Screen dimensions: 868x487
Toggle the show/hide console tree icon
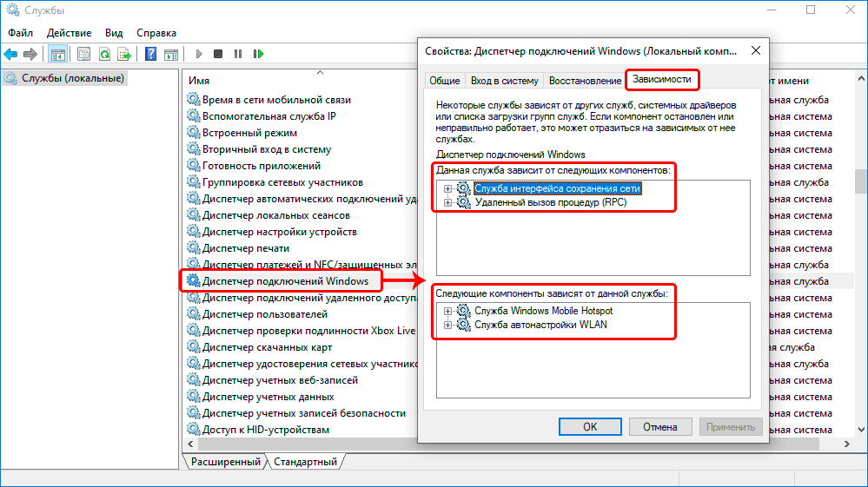(x=57, y=54)
